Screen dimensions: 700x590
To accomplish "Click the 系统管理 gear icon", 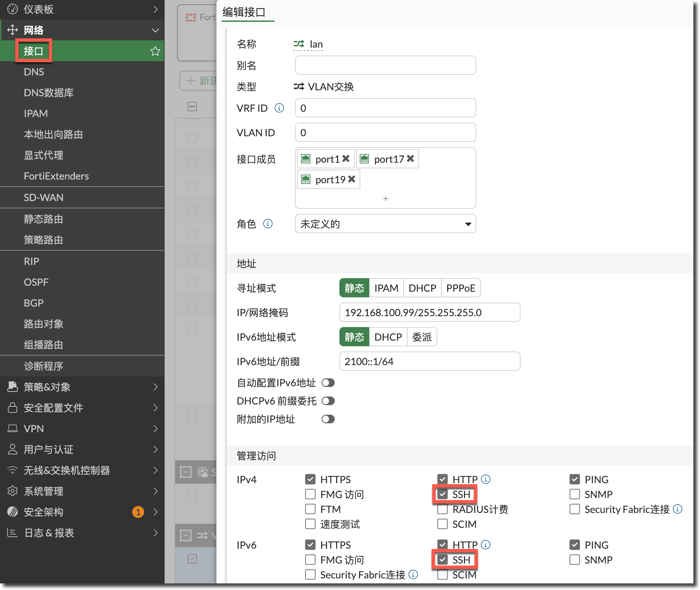I will (x=12, y=491).
